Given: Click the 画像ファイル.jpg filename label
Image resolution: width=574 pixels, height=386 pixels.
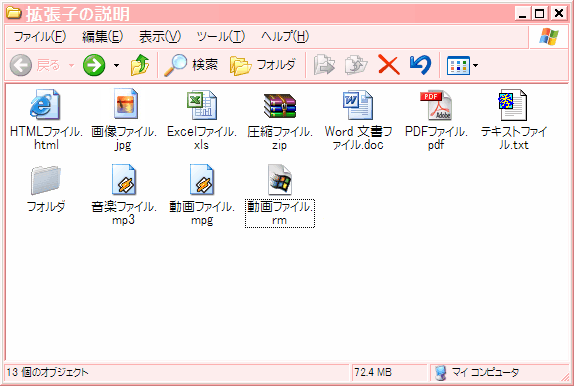Looking at the screenshot, I should (x=124, y=138).
